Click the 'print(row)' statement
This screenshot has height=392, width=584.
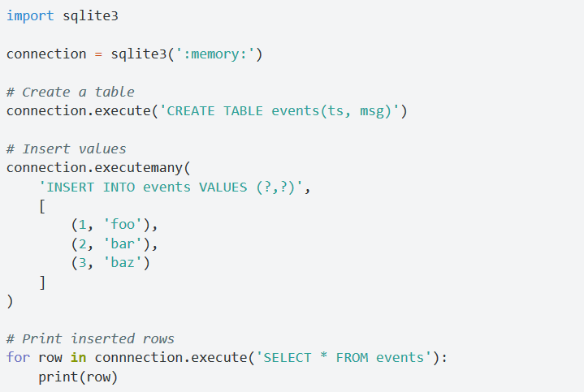point(78,377)
